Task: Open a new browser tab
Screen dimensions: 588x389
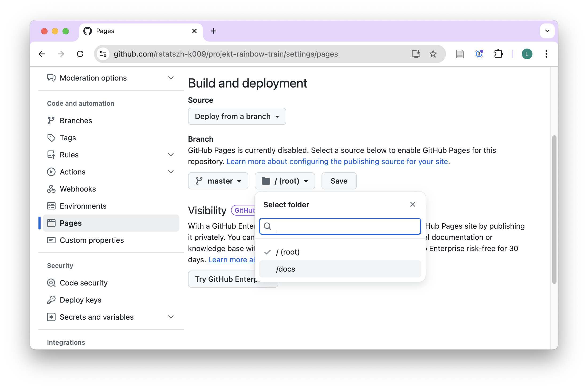Action: tap(214, 31)
